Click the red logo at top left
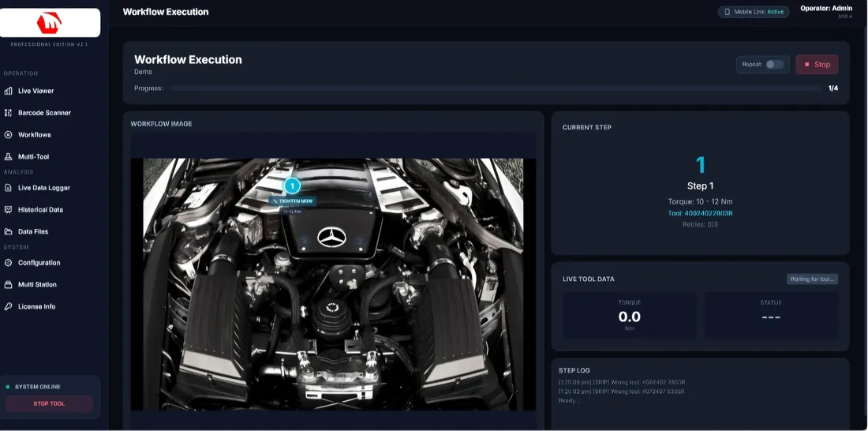868x431 pixels. [x=49, y=23]
